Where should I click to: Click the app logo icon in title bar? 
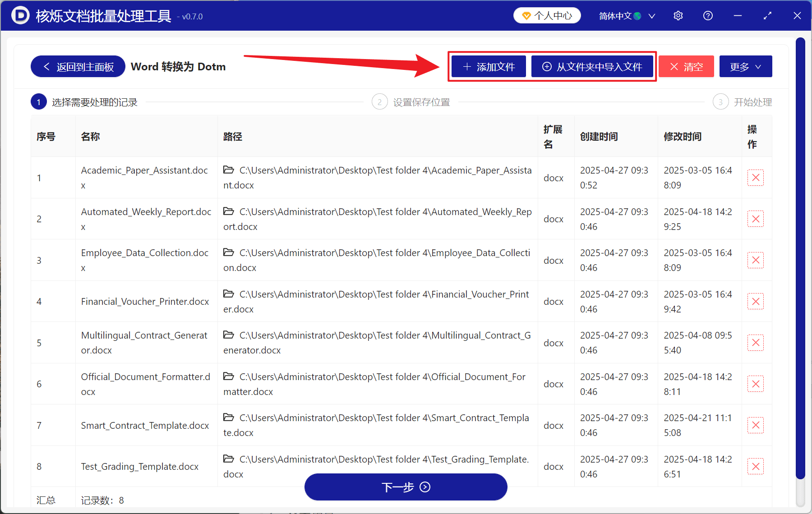pos(20,15)
